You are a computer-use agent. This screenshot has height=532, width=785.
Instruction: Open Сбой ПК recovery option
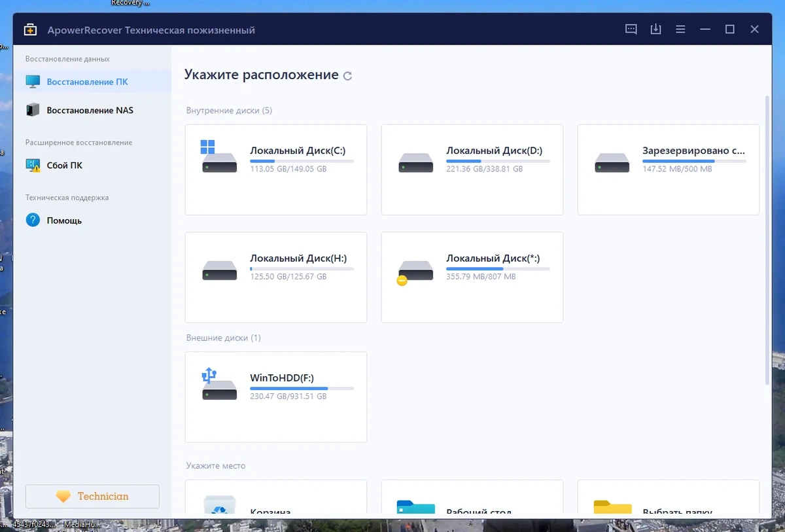pyautogui.click(x=92, y=166)
